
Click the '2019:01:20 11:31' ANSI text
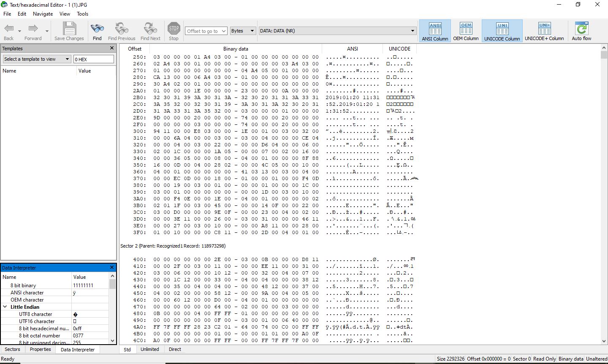[352, 97]
